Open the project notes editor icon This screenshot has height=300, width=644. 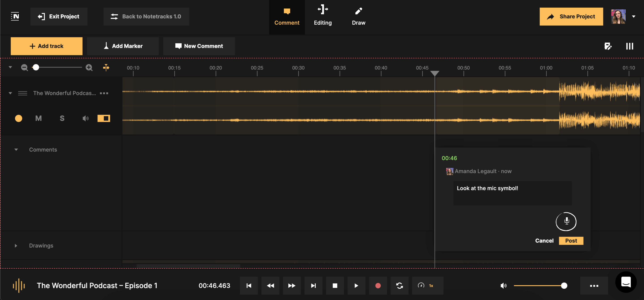(x=608, y=46)
